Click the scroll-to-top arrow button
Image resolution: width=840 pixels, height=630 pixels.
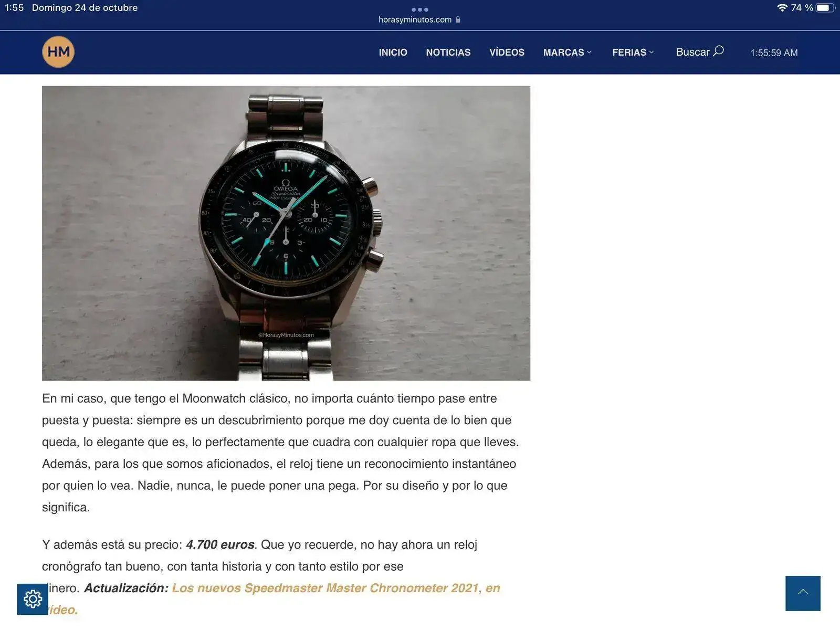click(803, 593)
